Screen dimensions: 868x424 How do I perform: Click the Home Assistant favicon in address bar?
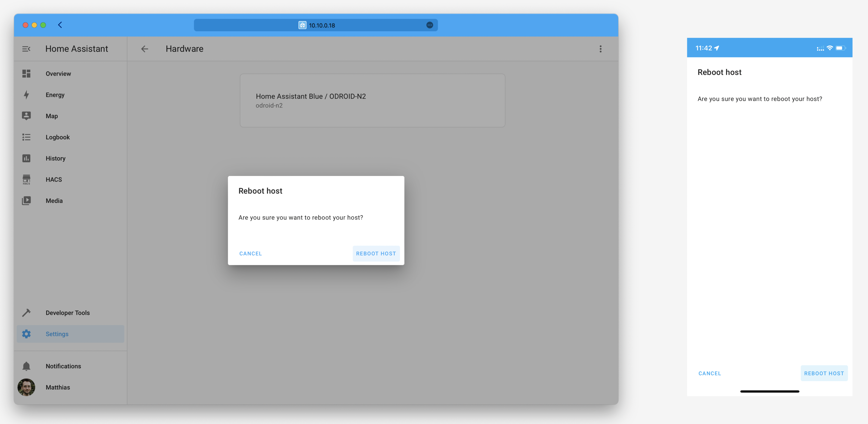point(302,25)
